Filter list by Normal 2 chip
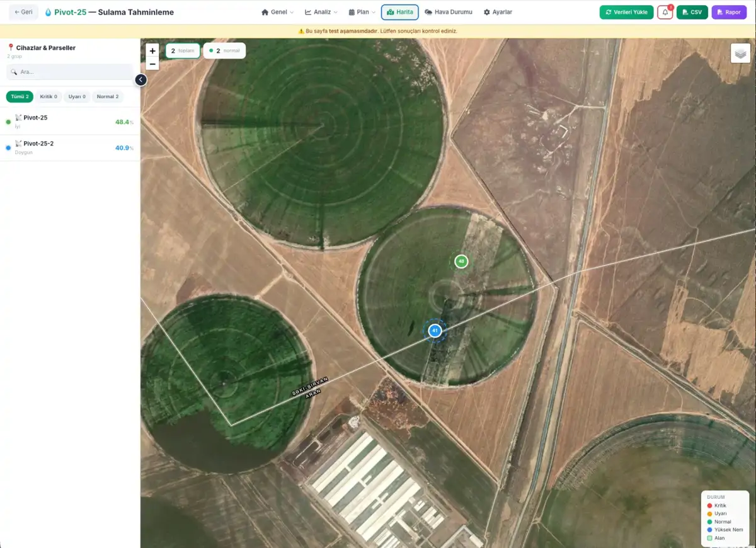756x548 pixels. click(x=108, y=96)
